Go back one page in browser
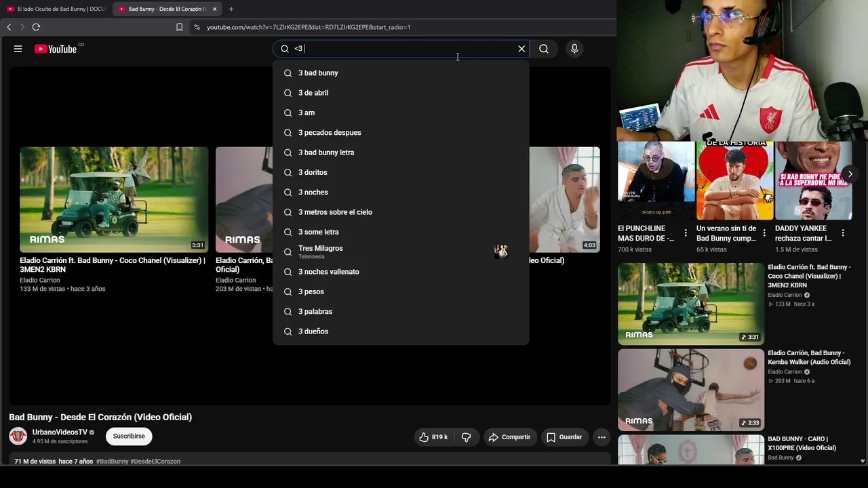The height and width of the screenshot is (488, 868). (9, 27)
